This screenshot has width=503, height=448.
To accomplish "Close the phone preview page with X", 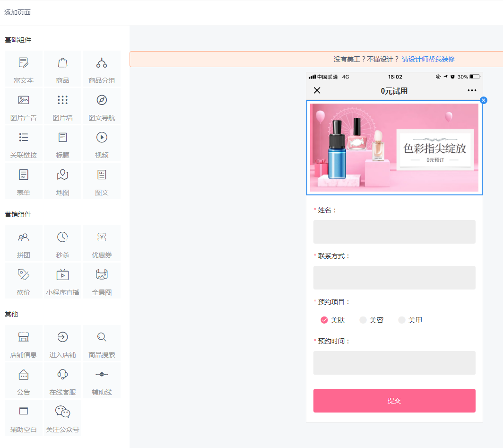I will tap(317, 90).
